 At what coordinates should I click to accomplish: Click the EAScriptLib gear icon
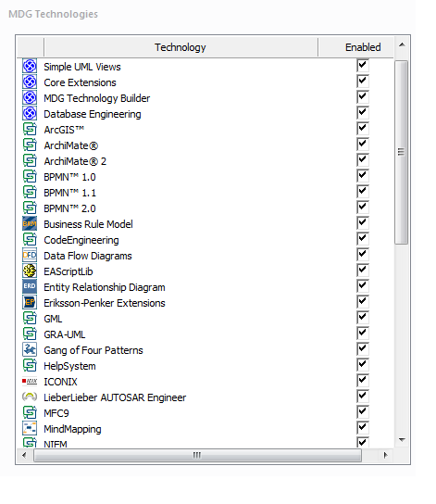tap(30, 271)
